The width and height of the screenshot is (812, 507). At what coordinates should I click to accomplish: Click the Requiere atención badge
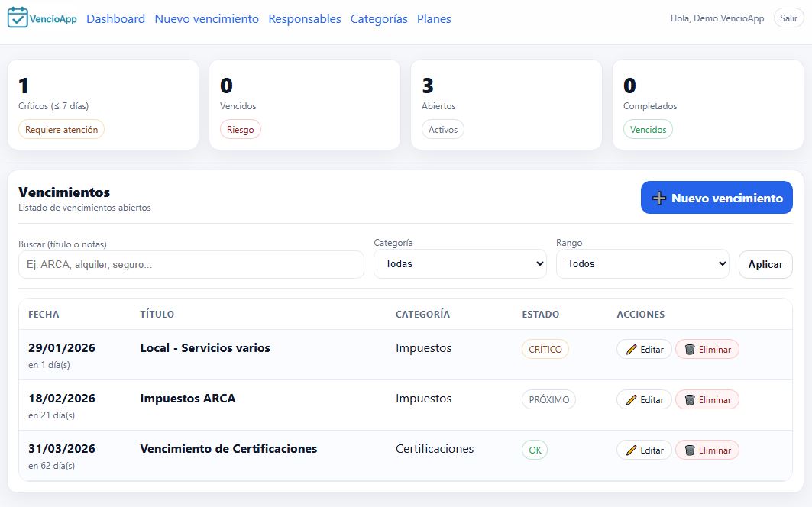tap(61, 129)
